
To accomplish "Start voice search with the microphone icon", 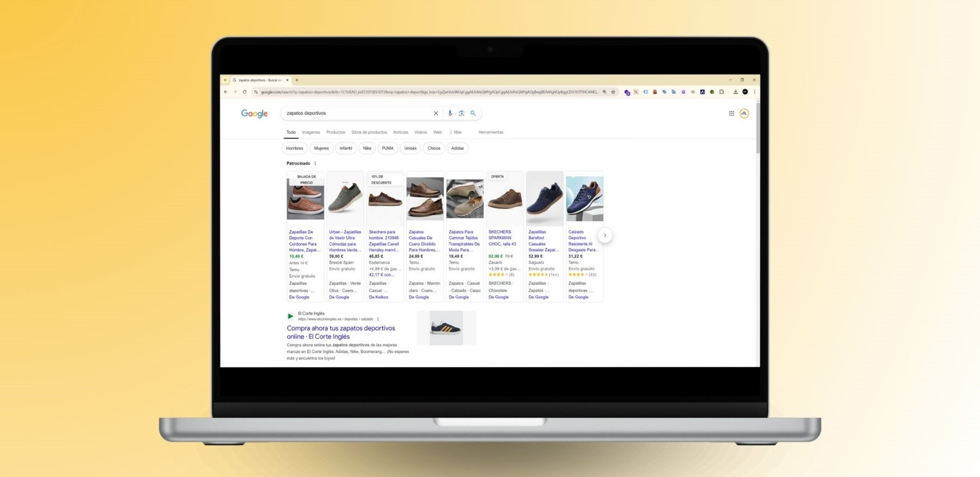I will coord(450,113).
